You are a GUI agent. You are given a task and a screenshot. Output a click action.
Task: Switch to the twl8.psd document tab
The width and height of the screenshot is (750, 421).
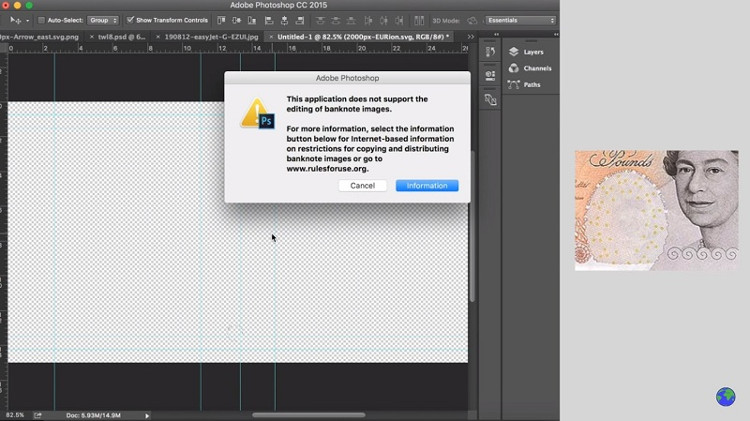coord(121,36)
